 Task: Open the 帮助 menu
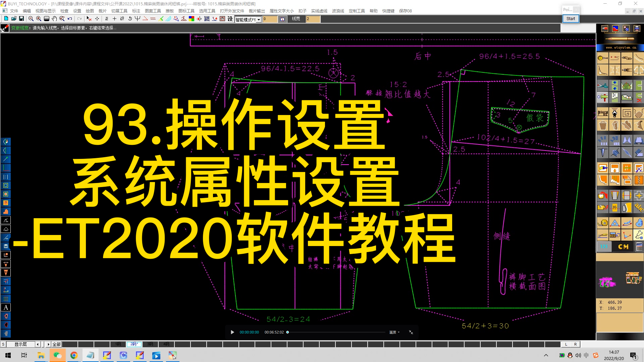click(374, 11)
